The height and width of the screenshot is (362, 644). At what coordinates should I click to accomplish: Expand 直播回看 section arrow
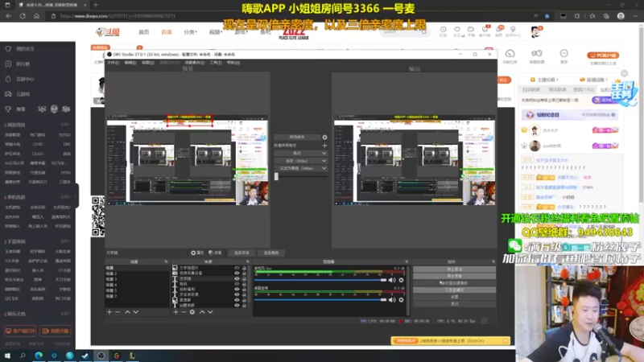pos(606,80)
